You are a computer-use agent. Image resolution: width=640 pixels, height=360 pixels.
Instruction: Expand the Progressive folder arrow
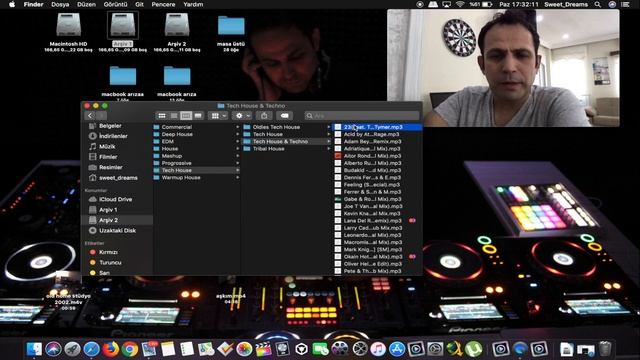[x=238, y=163]
